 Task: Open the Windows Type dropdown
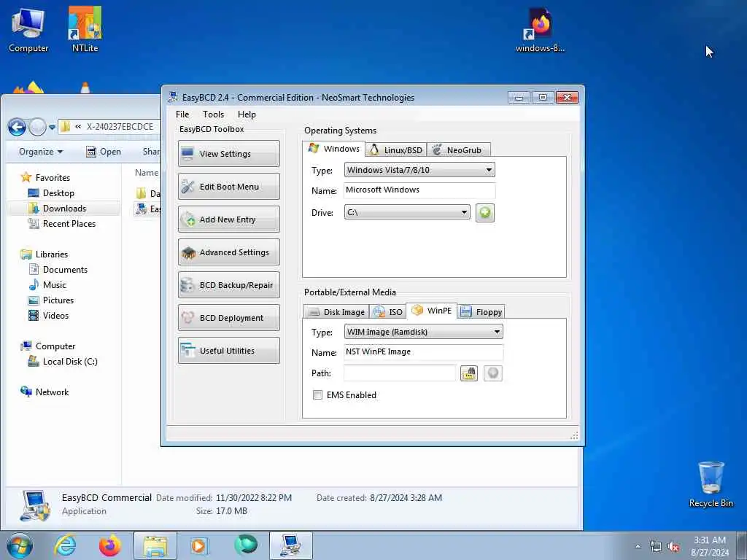[x=419, y=170]
